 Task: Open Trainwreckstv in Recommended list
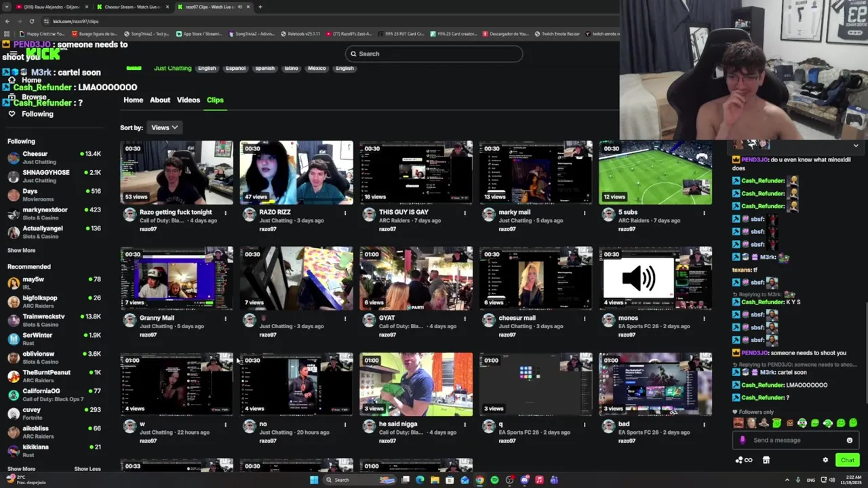[x=54, y=320]
